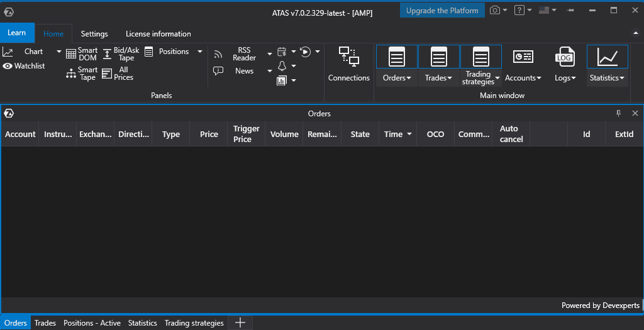Open the Smart Tape panel
The image size is (644, 330).
point(82,74)
